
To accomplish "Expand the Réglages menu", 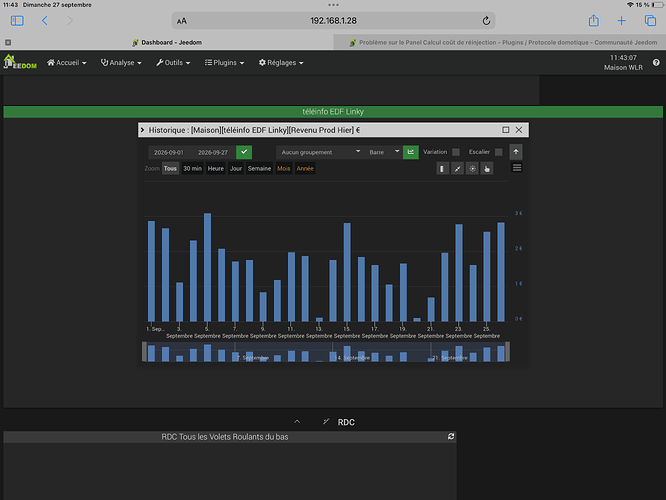I will 281,62.
